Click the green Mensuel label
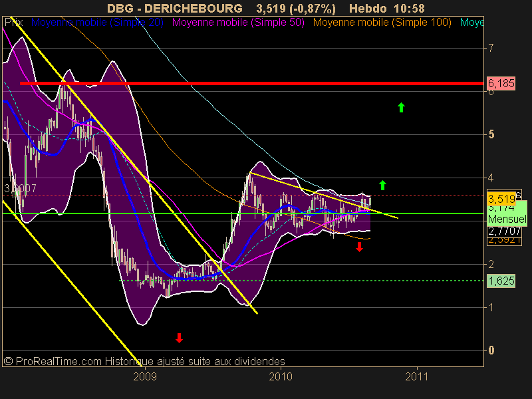 [507, 219]
